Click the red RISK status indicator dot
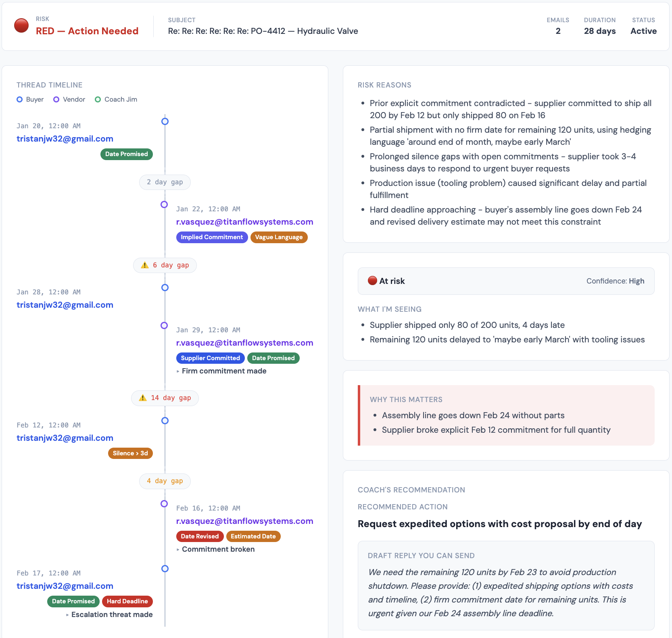This screenshot has width=672, height=638. [22, 25]
